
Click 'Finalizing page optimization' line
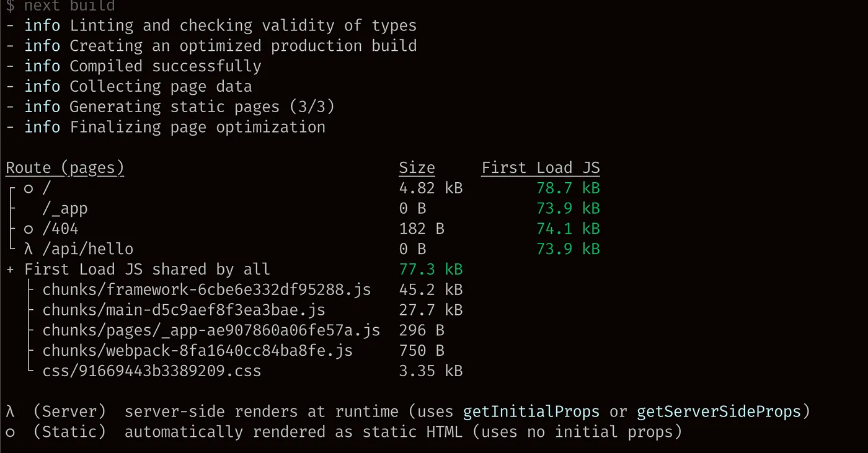tap(197, 127)
